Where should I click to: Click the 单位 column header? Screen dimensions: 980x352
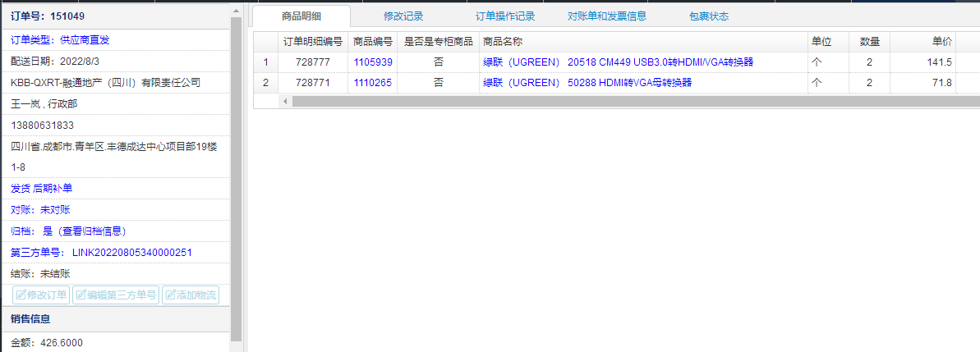tap(828, 42)
